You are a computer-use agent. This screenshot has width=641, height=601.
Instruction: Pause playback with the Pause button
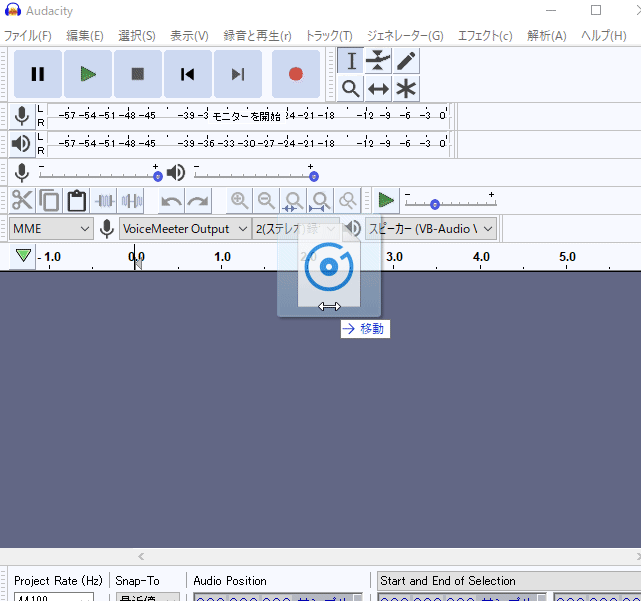(x=38, y=74)
